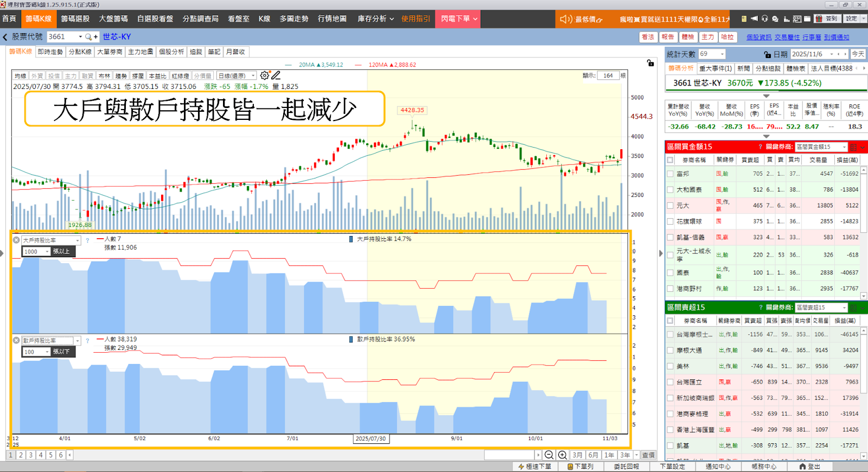This screenshot has height=472, width=868.
Task: Set chart range to 1年
Action: pos(609,455)
